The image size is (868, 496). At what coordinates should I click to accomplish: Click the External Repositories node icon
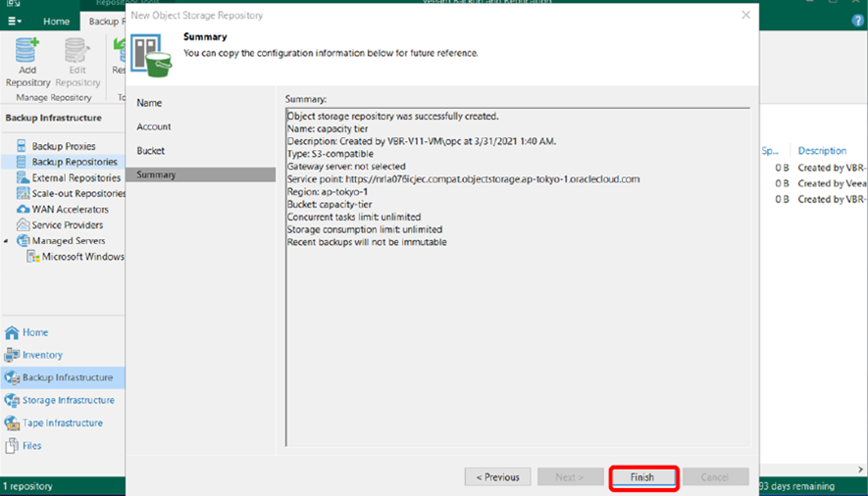(23, 177)
